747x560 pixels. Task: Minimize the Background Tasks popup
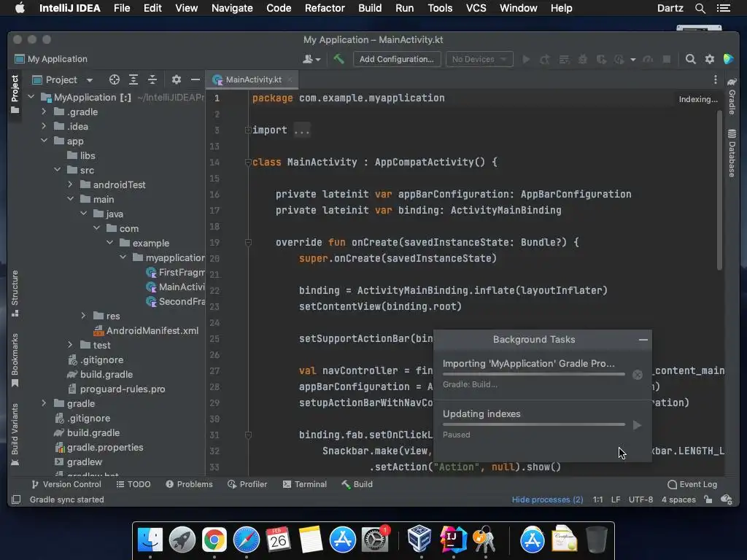(x=643, y=340)
